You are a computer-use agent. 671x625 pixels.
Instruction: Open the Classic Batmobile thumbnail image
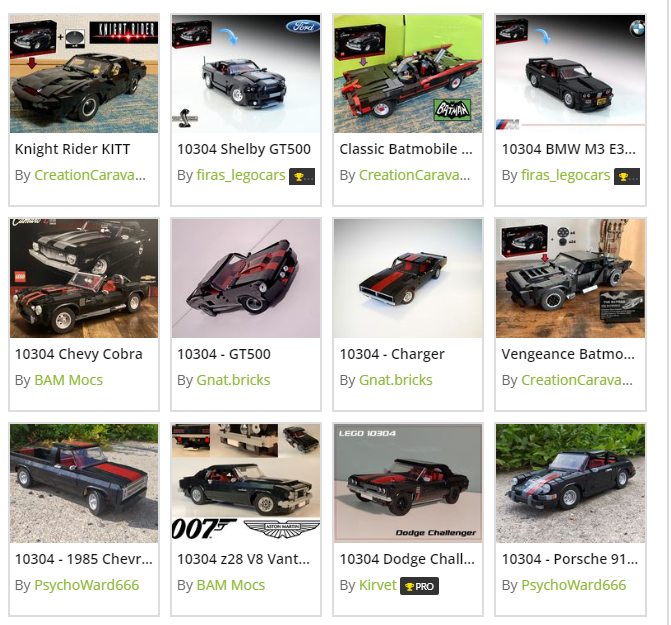click(x=408, y=74)
